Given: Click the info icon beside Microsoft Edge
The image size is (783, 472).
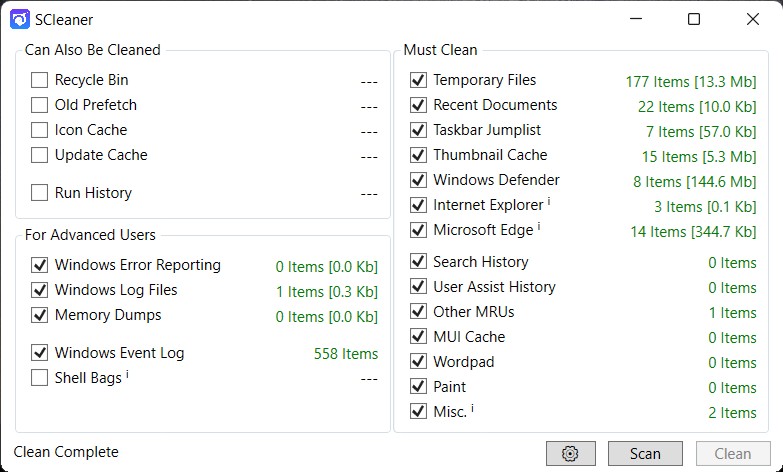Looking at the screenshot, I should coord(538,227).
